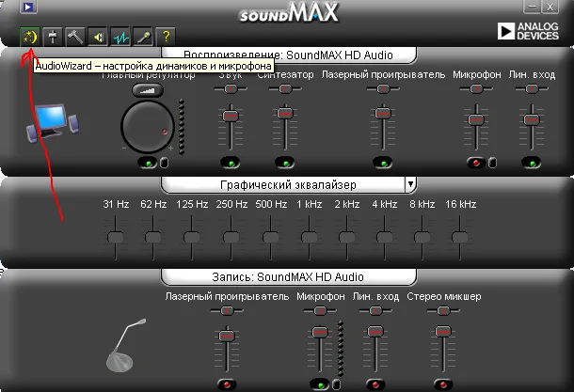Adjust playback Микрофон volume slider
Screen dimensions: 574x392
coord(476,119)
